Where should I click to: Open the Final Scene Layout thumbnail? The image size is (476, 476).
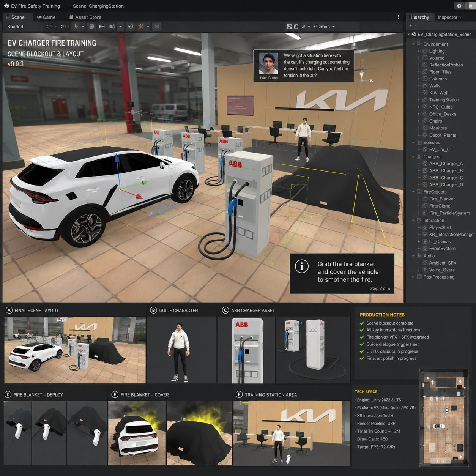pos(75,350)
